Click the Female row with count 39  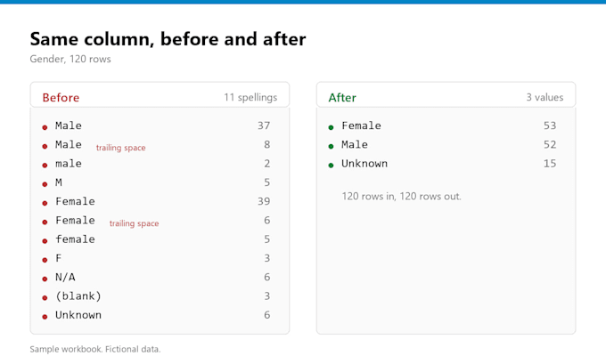tap(160, 201)
